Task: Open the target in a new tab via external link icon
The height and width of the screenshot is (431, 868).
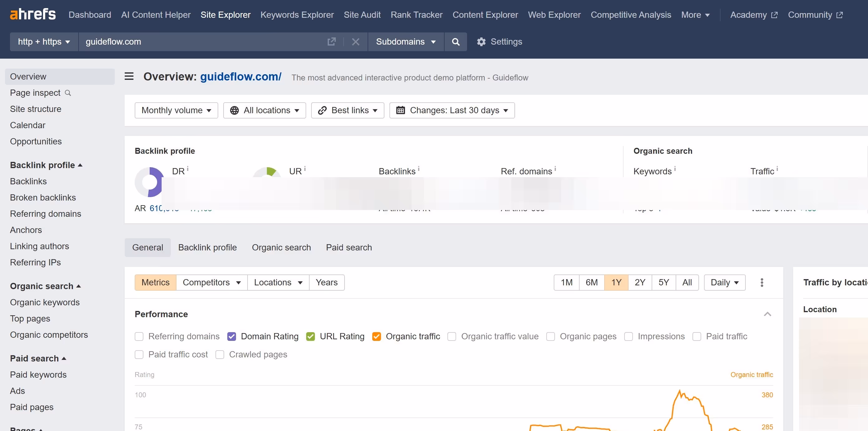Action: 331,41
